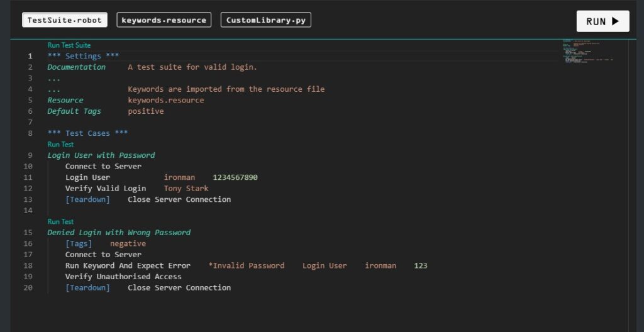
Task: Open the keywords.resource tab
Action: tap(164, 20)
